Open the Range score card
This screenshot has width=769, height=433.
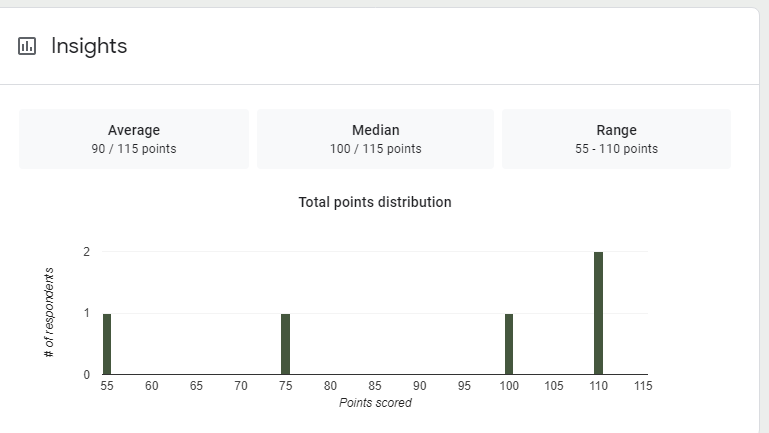[x=616, y=139]
